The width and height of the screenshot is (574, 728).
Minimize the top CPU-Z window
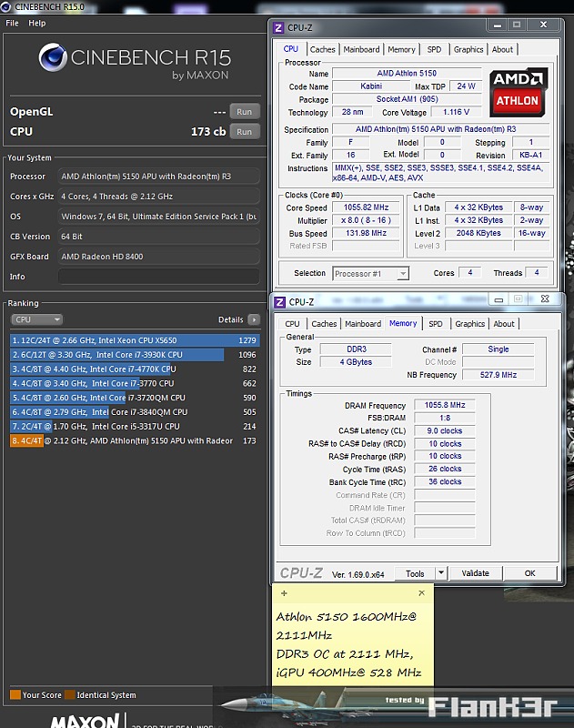point(498,25)
